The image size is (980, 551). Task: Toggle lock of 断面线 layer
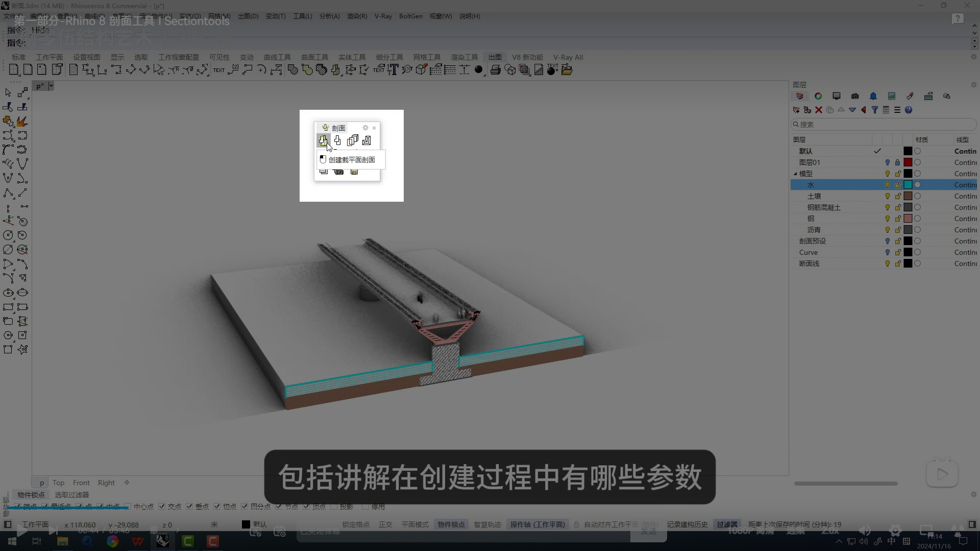point(898,263)
